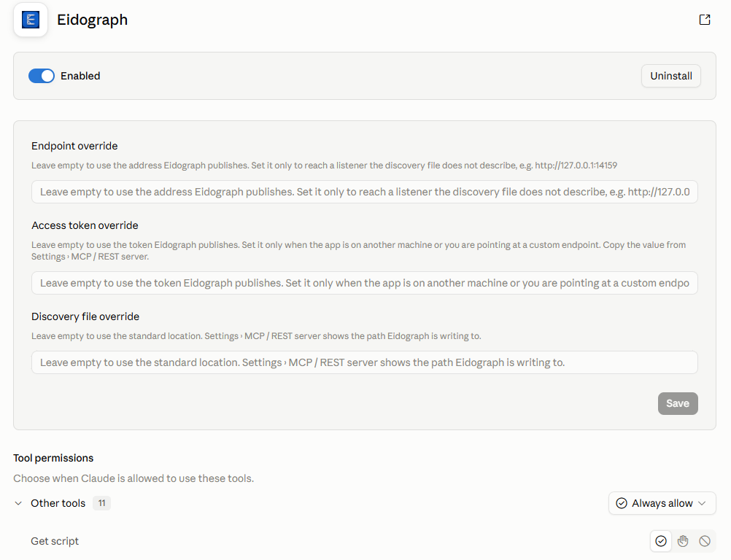The image size is (731, 560).
Task: Click the checkmark icon in Always allow dropdown
Action: pos(622,503)
